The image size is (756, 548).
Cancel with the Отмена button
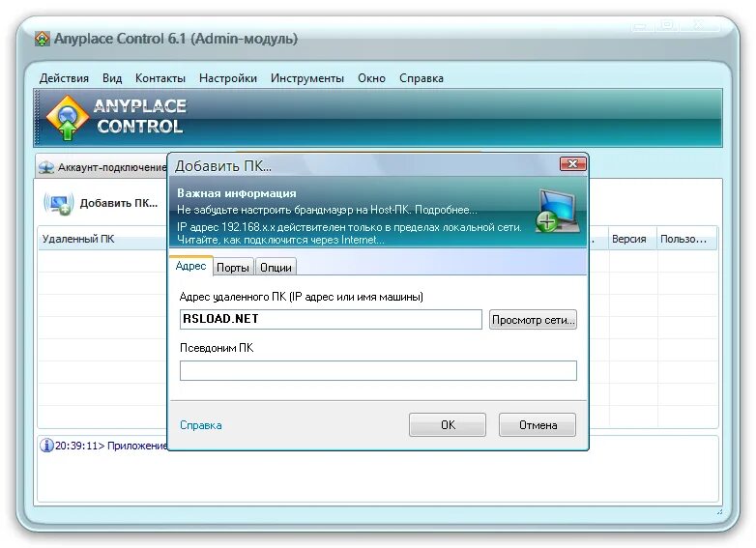click(538, 424)
